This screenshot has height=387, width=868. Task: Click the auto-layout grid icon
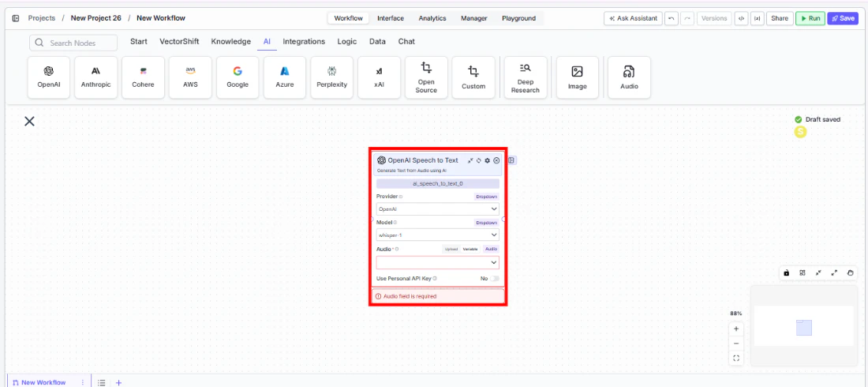tap(803, 272)
